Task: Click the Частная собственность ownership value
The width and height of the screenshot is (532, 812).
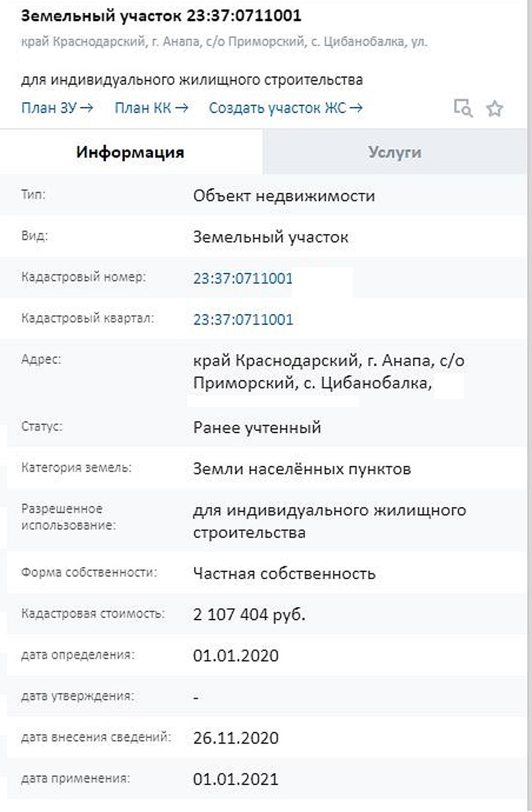Action: (x=285, y=573)
